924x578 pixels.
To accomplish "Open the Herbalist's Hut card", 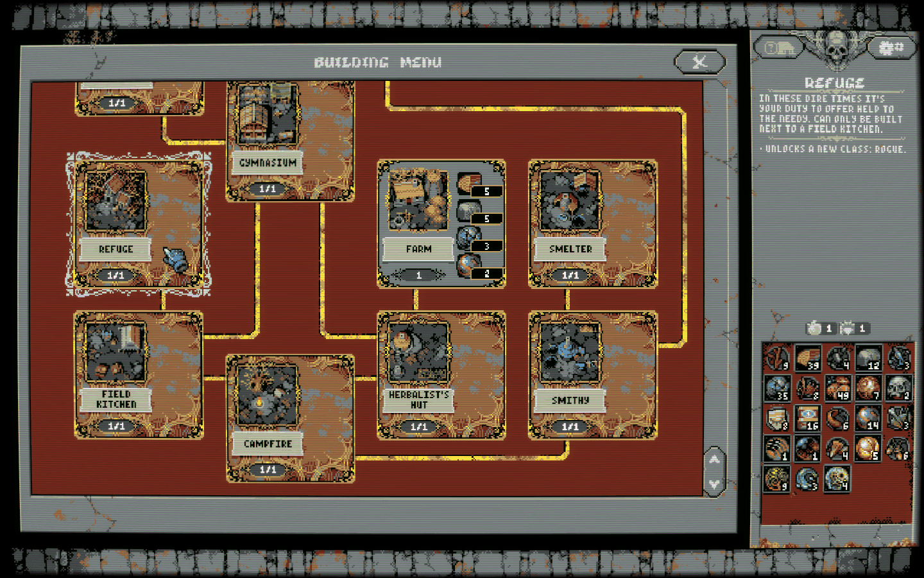I will point(441,375).
